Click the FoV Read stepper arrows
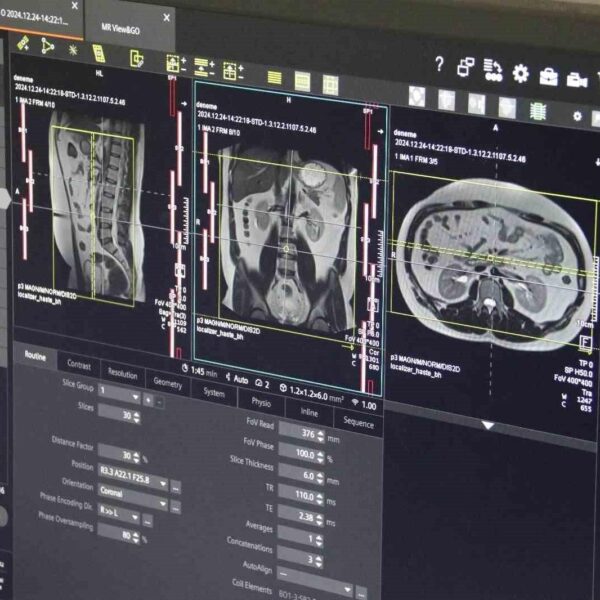Image resolution: width=600 pixels, height=600 pixels. click(x=320, y=435)
